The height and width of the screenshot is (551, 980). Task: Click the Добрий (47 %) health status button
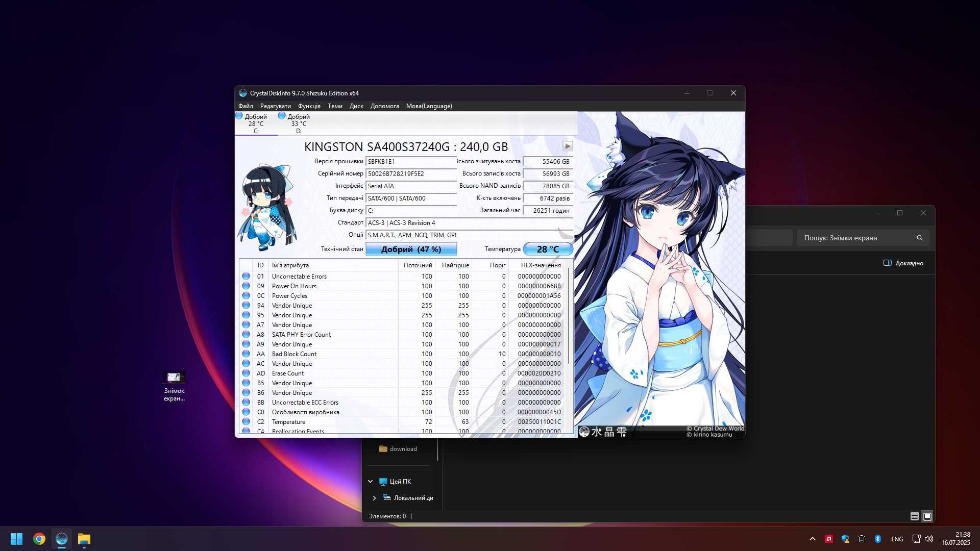point(411,249)
